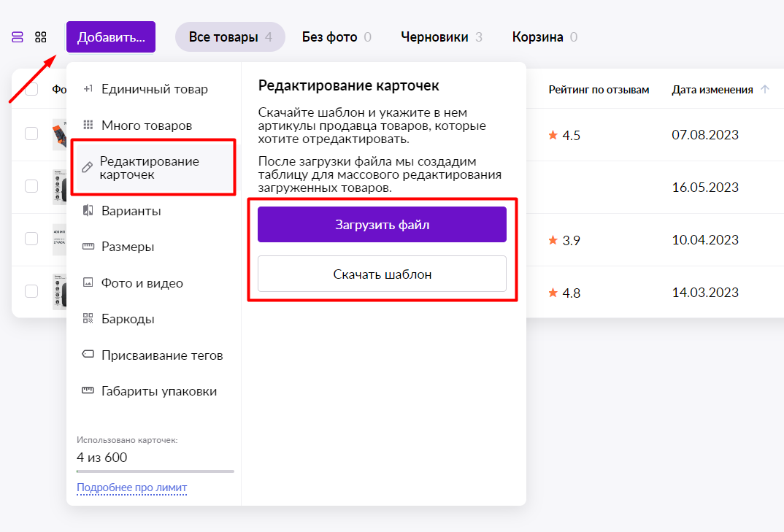Click the tag icon beside Присваивание тегов
This screenshot has height=532, width=784.
88,355
